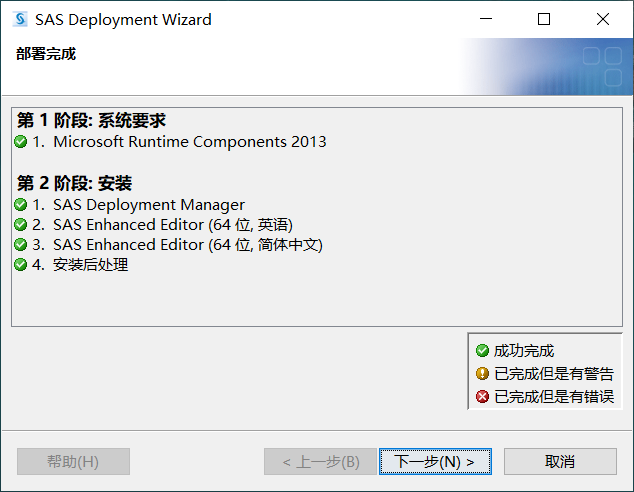Click the yellow warning legend icon
This screenshot has width=634, height=492.
point(483,374)
